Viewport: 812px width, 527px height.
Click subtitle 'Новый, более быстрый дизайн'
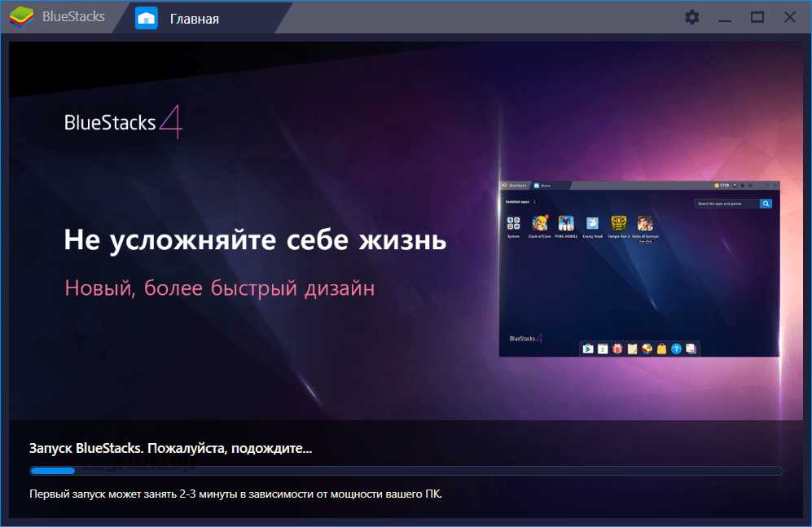[x=220, y=288]
